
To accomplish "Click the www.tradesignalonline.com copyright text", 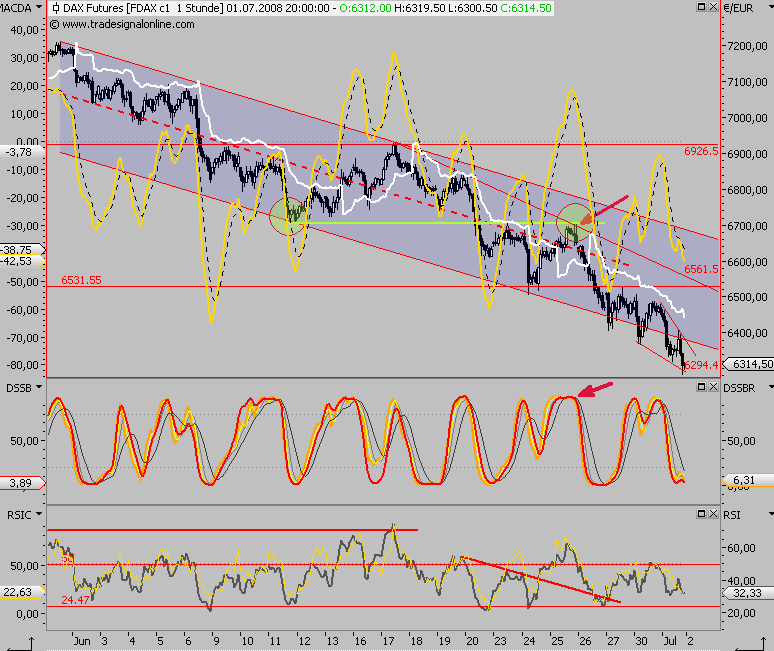I will pos(122,24).
